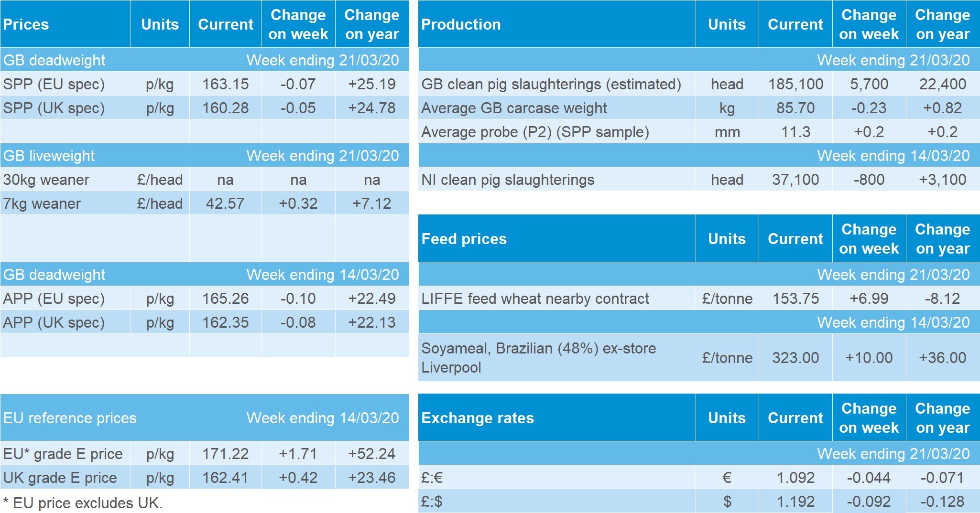Click the £:$ exchange rate value 1.192
The height and width of the screenshot is (513, 980).
pos(795,502)
